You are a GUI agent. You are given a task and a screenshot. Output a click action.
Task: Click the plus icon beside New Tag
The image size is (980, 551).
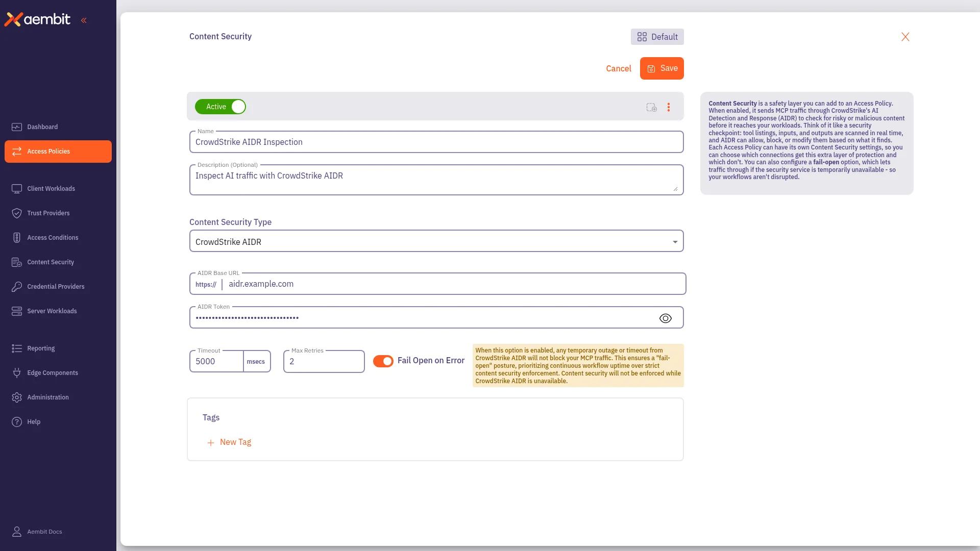click(x=211, y=443)
